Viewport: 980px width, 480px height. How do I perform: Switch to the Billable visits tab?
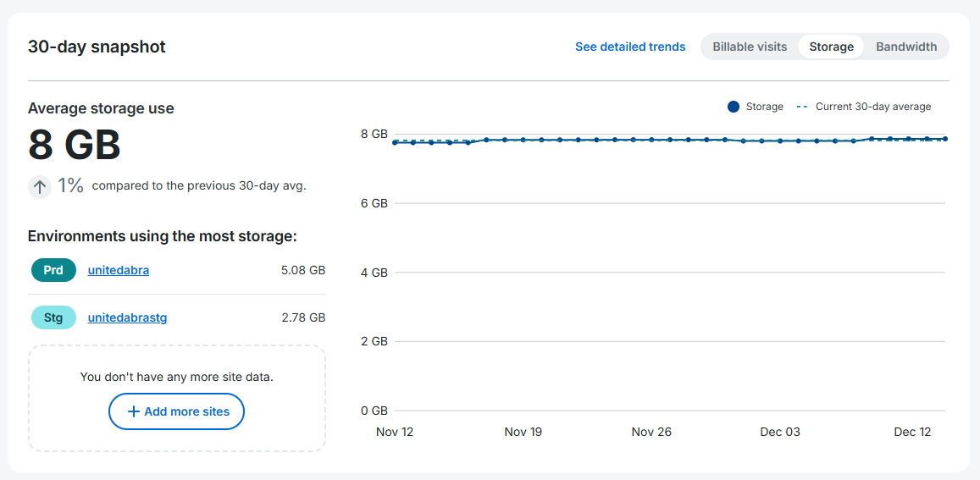tap(750, 47)
